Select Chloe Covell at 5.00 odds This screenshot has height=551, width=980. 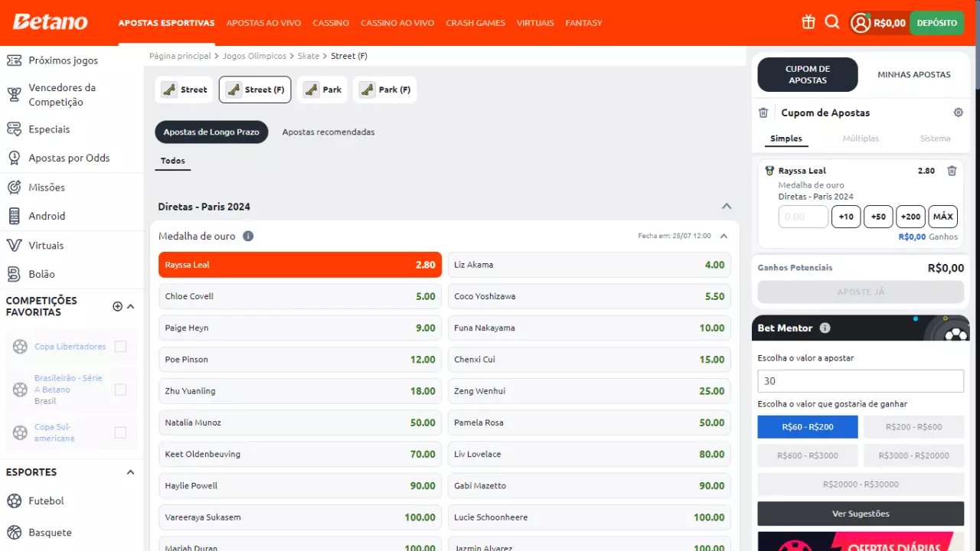coord(300,296)
